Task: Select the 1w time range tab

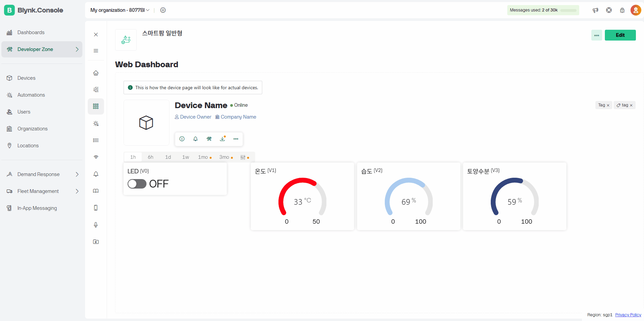Action: (186, 157)
